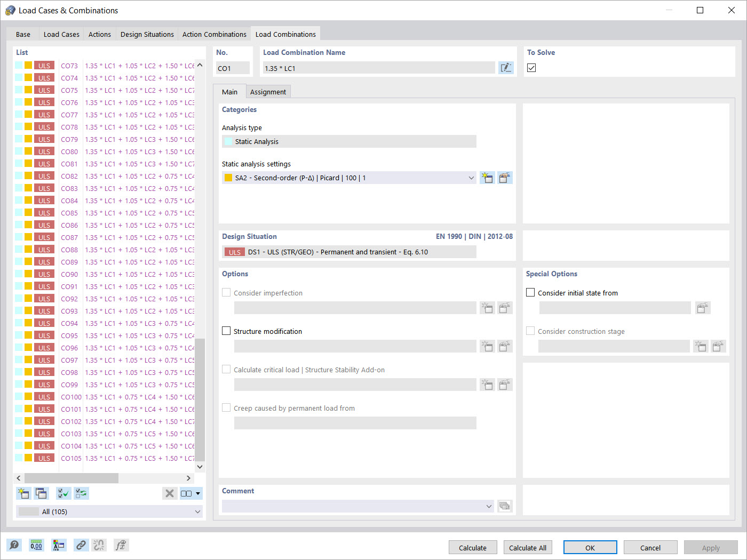Image resolution: width=747 pixels, height=560 pixels.
Task: Switch to the Design Situations tab
Action: [147, 34]
